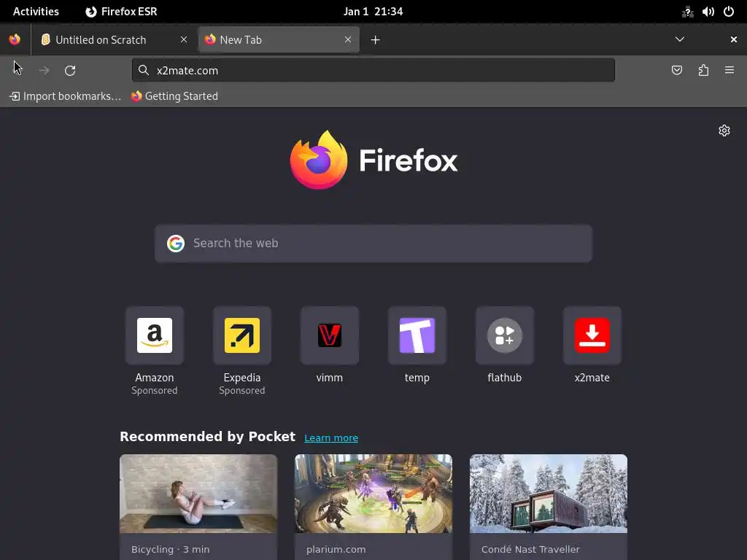Viewport: 747px width, 560px height.
Task: Click the Recommended by Pocket heading
Action: tap(207, 437)
